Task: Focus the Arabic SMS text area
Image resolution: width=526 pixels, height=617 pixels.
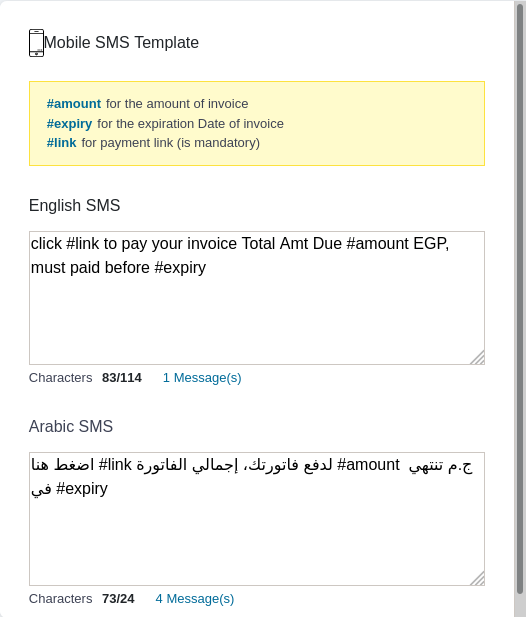Action: (x=257, y=519)
